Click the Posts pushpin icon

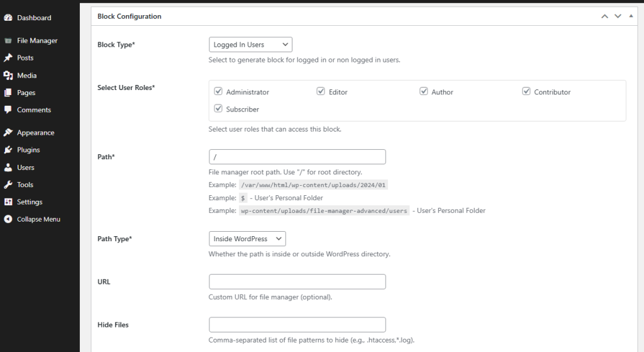click(8, 58)
